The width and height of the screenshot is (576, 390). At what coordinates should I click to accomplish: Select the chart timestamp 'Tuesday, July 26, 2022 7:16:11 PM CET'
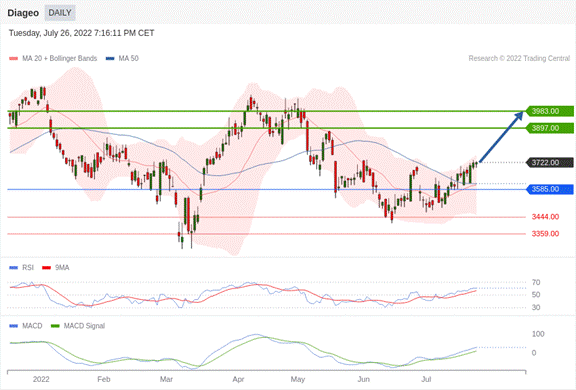pos(82,33)
